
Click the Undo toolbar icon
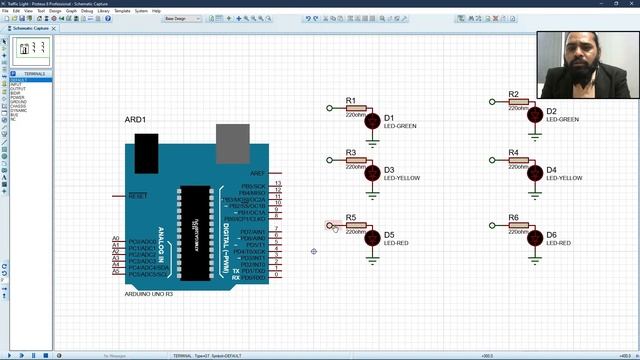[308, 18]
